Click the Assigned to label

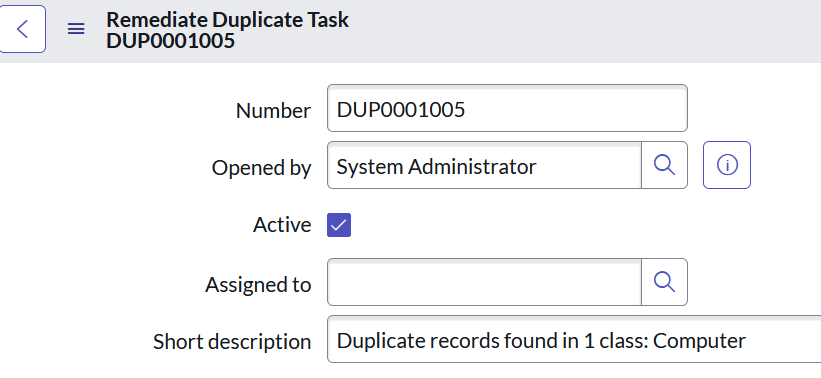(258, 285)
